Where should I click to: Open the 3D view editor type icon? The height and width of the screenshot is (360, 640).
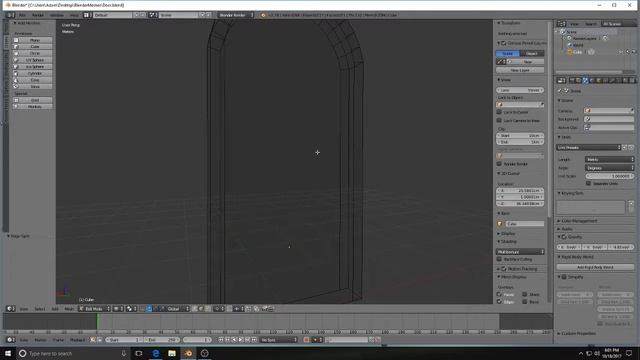click(11, 309)
